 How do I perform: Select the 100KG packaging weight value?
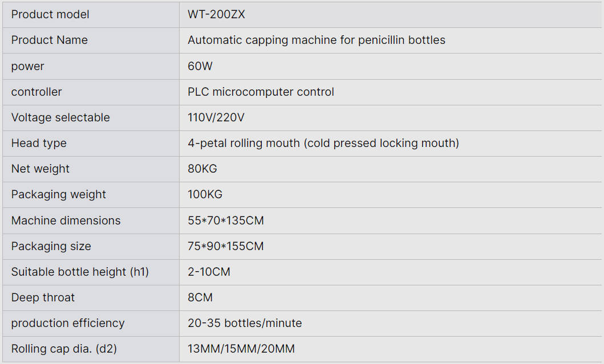205,194
